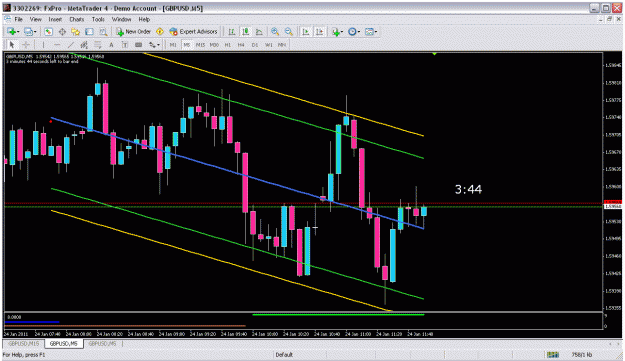Click the red current price label
The image size is (625, 361).
pos(613,202)
